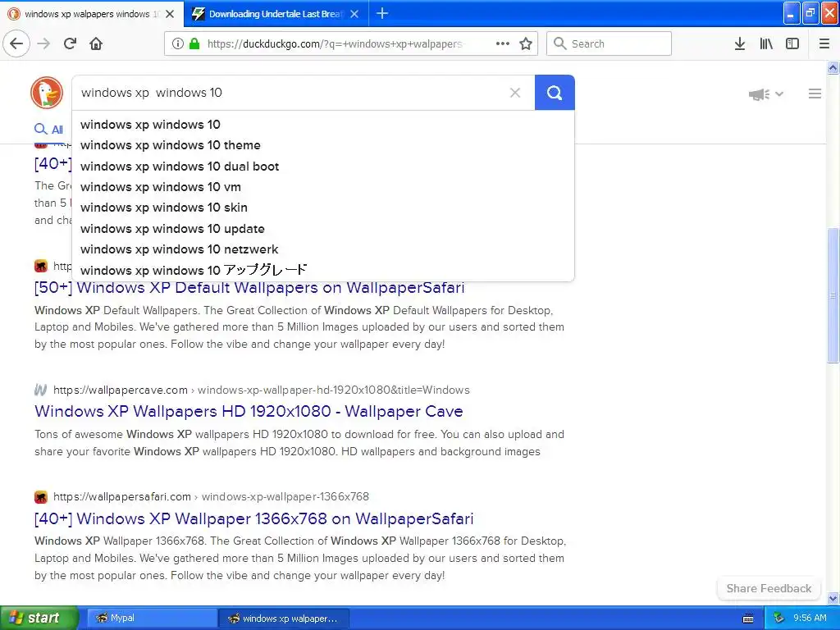Viewport: 840px width, 630px height.
Task: Click the toolbar Search box
Action: click(609, 43)
